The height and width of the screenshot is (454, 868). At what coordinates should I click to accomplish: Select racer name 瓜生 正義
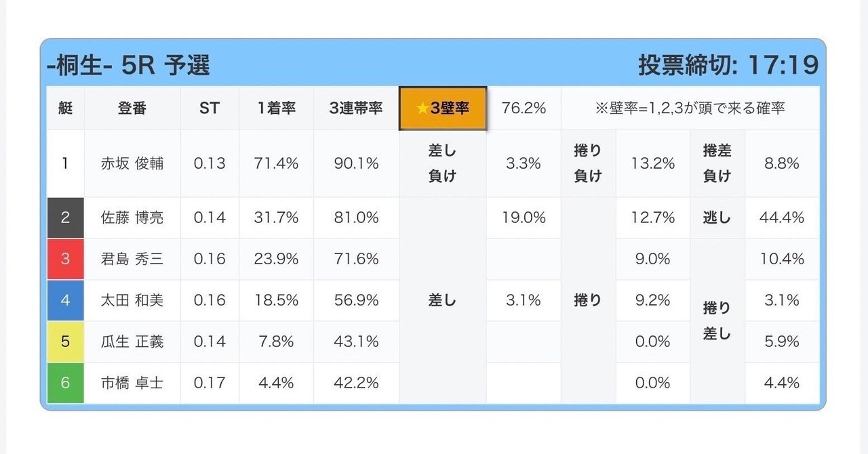(132, 342)
